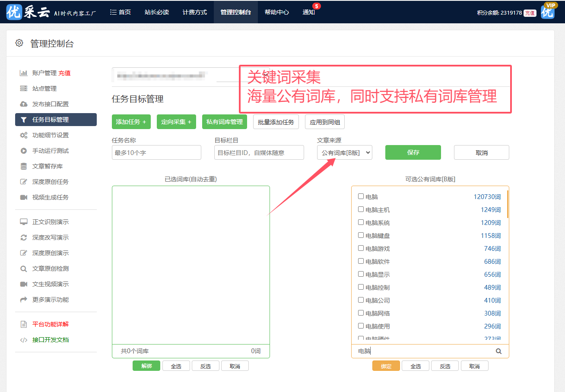Click the cloud upload icon for 发布接口配置
Image resolution: width=565 pixels, height=392 pixels.
[x=24, y=104]
